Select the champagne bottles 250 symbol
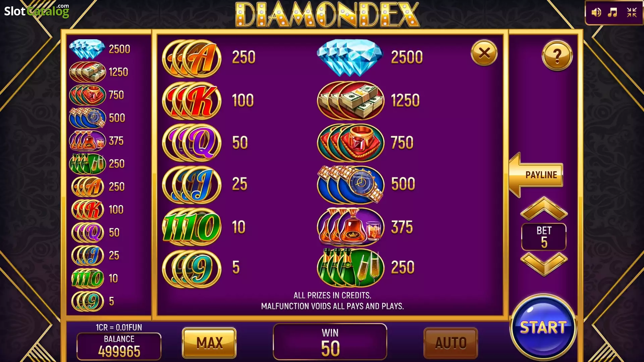This screenshot has width=644, height=362. (x=351, y=267)
